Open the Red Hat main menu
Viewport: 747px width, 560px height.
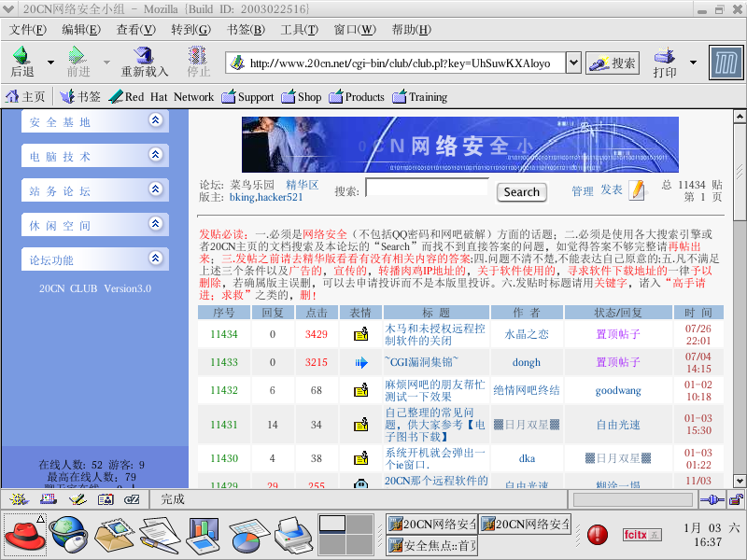coord(25,534)
